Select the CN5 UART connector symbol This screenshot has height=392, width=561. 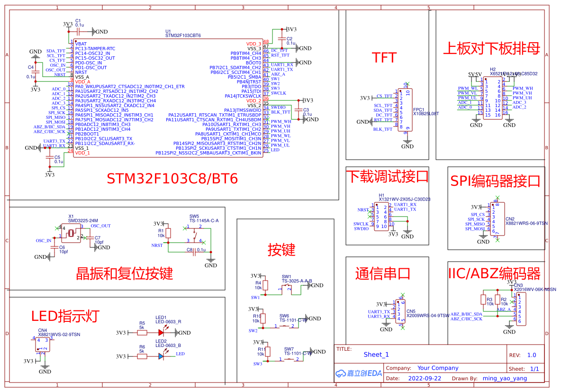401,311
